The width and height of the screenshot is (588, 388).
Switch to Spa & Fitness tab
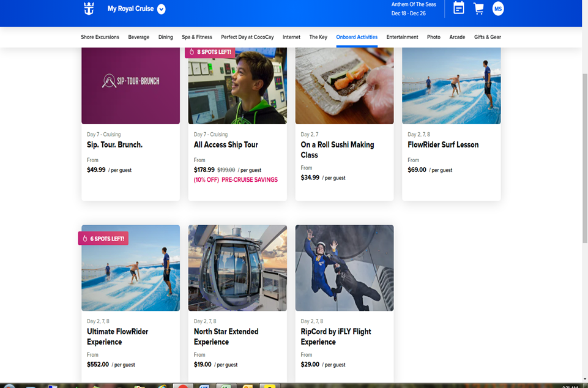tap(197, 37)
